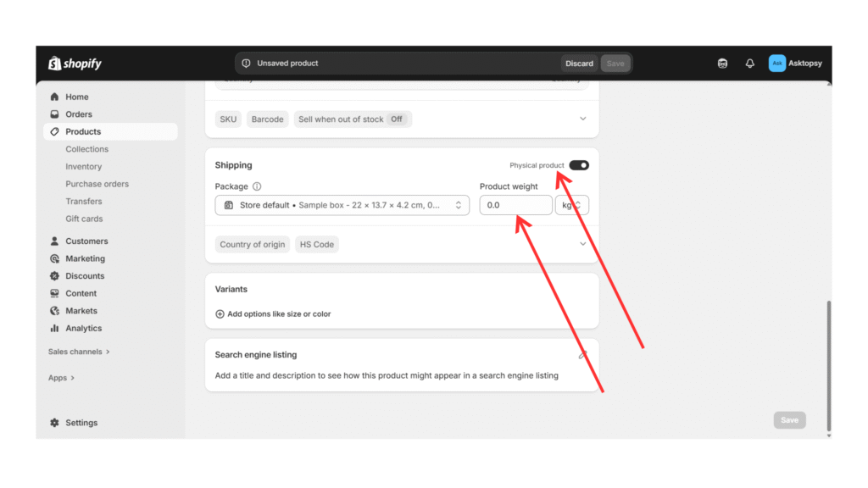Open Inventory under Products
Image resolution: width=868 pixels, height=488 pixels.
click(83, 167)
